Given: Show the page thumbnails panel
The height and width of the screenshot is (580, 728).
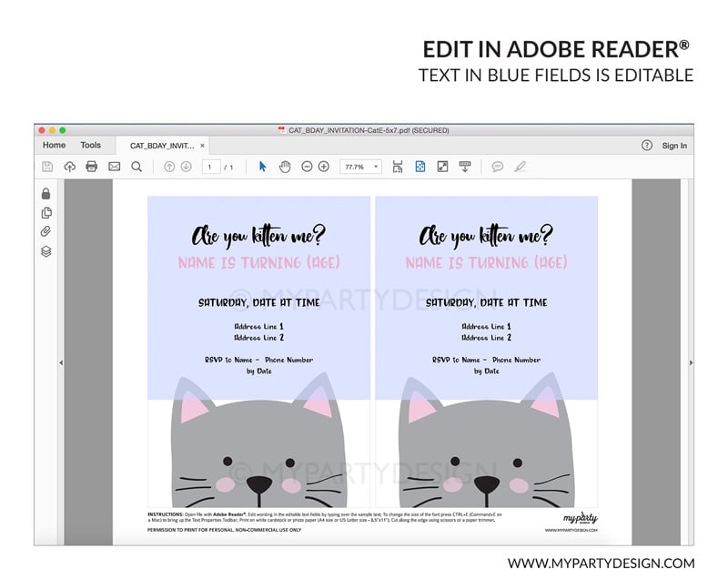Looking at the screenshot, I should click(46, 213).
